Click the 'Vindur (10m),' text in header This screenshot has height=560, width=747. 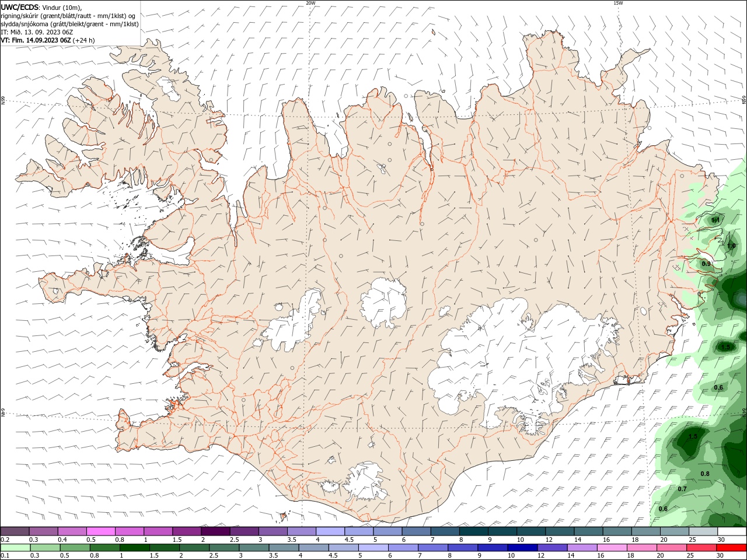coord(62,8)
